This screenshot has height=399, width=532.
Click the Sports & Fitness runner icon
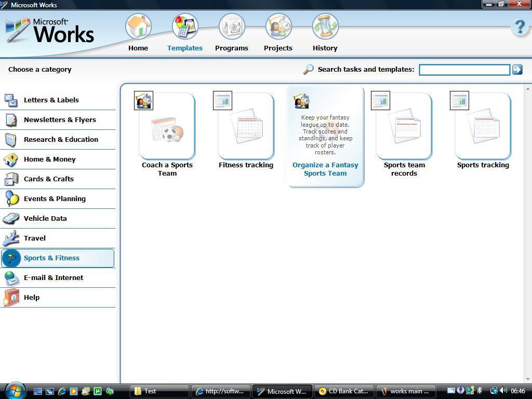coord(11,258)
